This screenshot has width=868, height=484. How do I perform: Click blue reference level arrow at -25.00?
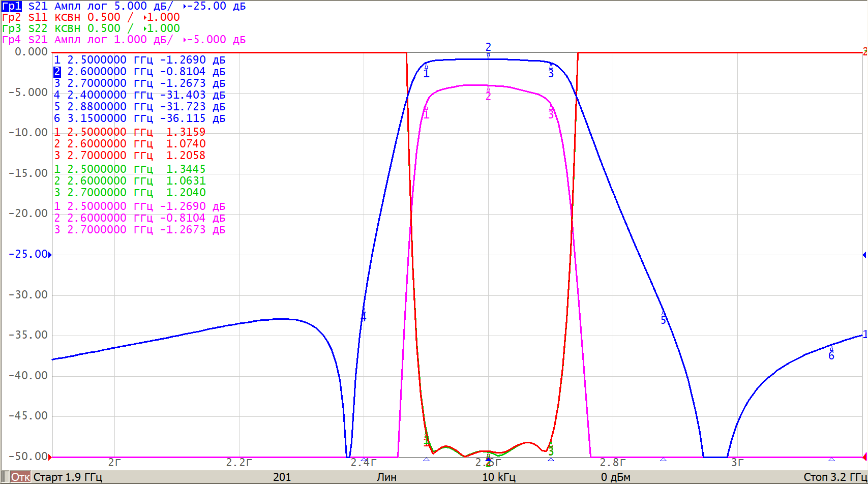tap(50, 255)
